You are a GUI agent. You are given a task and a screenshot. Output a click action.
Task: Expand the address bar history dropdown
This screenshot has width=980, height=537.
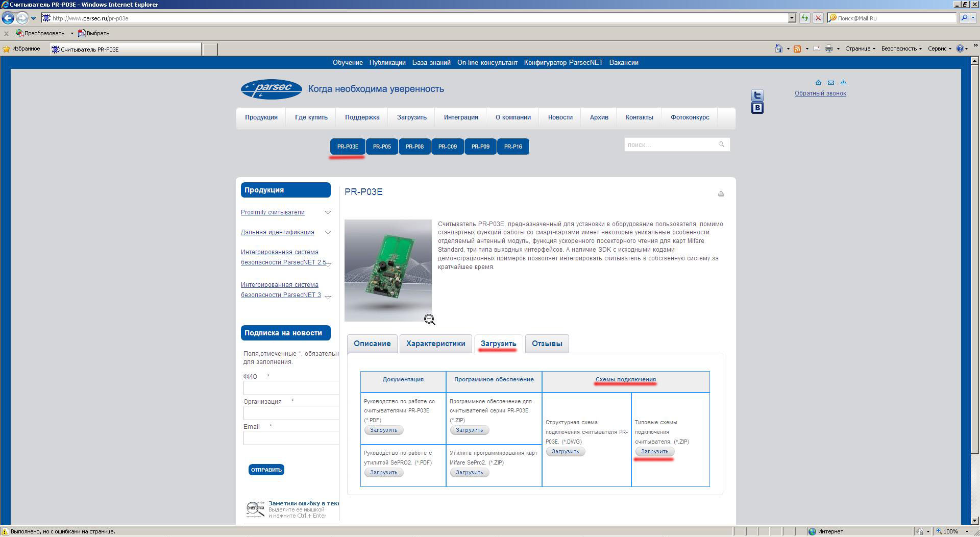(x=792, y=18)
